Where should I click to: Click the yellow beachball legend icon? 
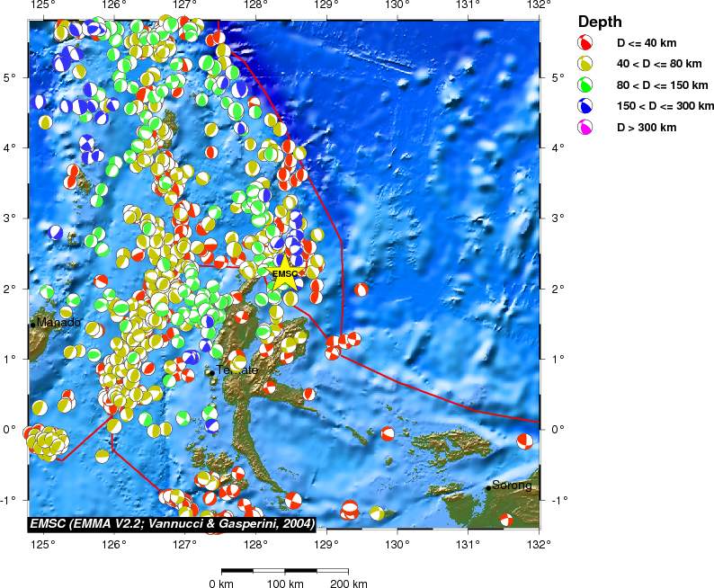(585, 64)
